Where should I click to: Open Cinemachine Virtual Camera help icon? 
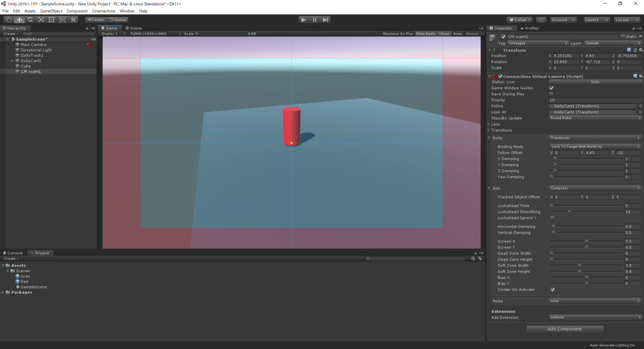pos(634,76)
